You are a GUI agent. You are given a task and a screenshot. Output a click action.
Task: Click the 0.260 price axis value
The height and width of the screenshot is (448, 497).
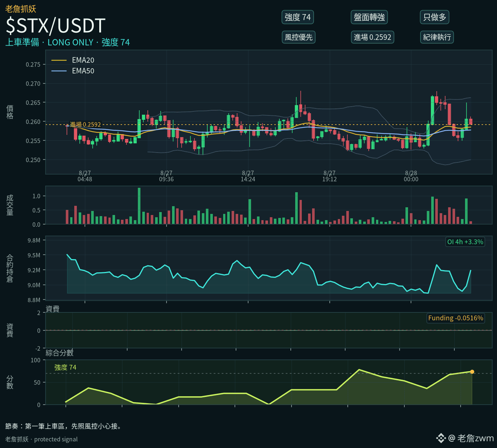click(x=33, y=122)
